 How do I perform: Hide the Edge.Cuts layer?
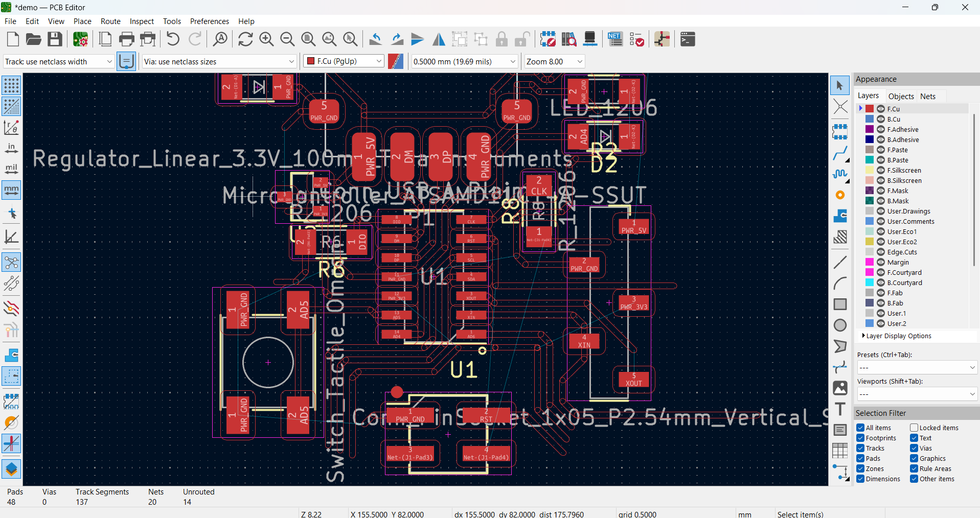click(x=881, y=252)
